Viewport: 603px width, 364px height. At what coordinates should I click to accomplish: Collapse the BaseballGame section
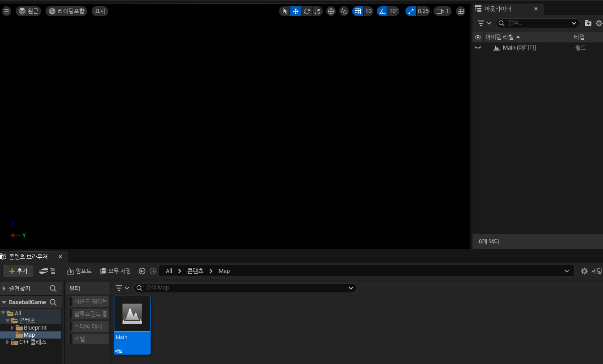[4, 302]
